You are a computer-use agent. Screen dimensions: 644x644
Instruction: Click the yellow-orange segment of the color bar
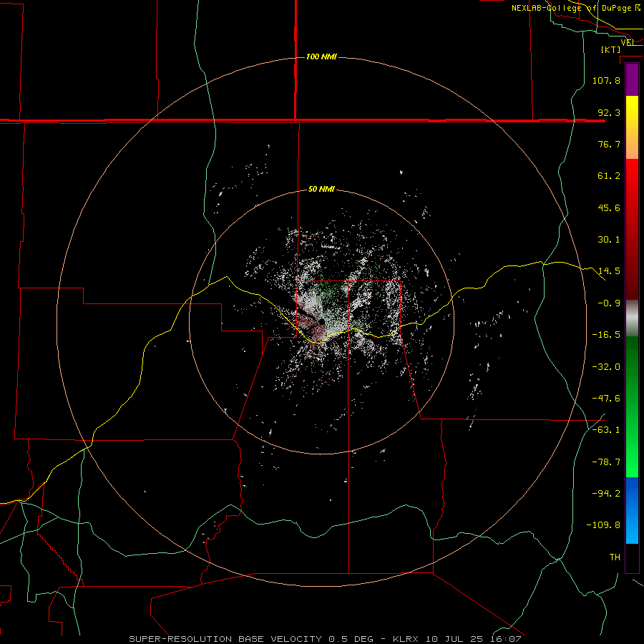(x=632, y=127)
